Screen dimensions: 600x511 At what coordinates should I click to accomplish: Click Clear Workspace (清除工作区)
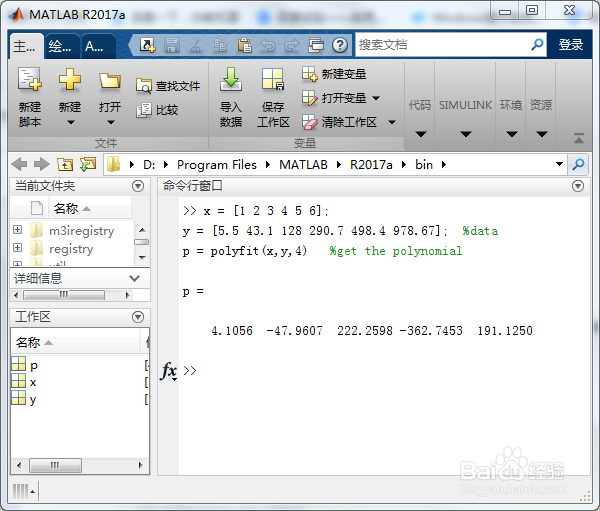[x=339, y=122]
